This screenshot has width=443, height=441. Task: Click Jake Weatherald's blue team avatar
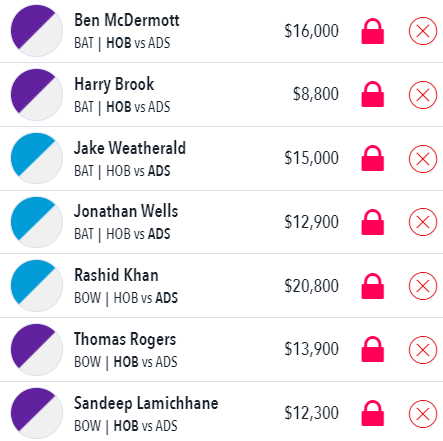coord(37,158)
